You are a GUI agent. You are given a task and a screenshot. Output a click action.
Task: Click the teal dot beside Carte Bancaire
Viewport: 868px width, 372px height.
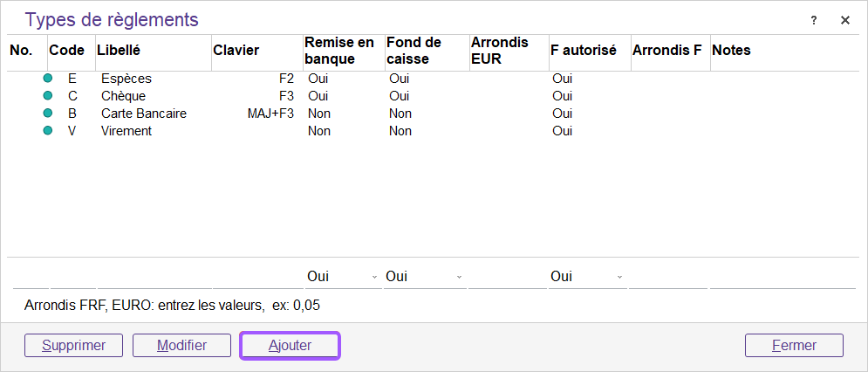48,114
